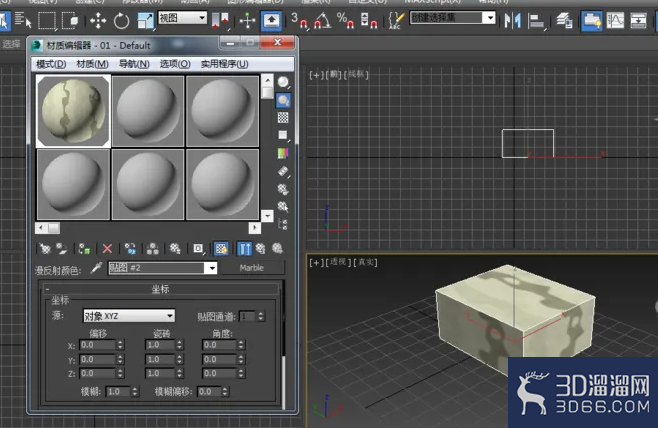Toggle the 3D Snaps button

[x=299, y=20]
